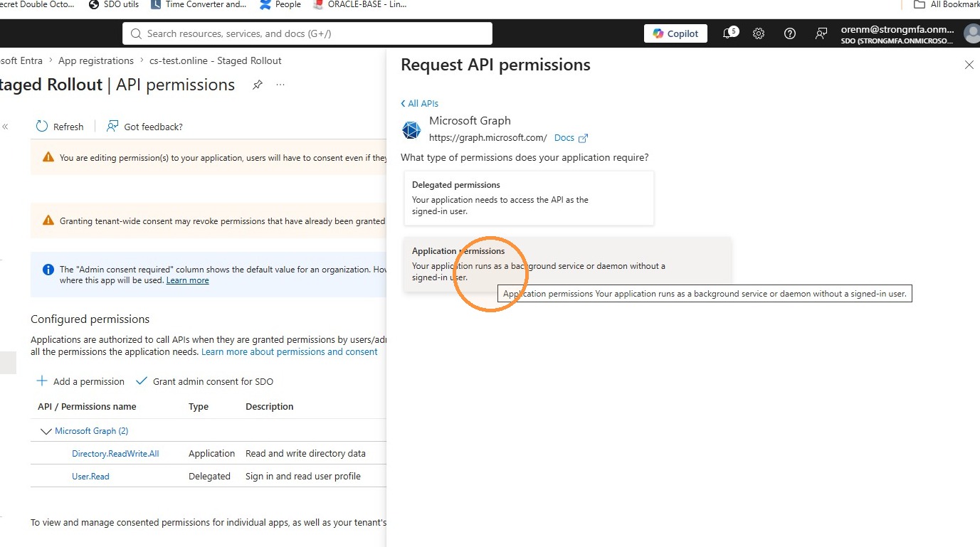Viewport: 980px width, 547px height.
Task: Click the Delegated type cell for User.Read
Action: pyautogui.click(x=209, y=476)
